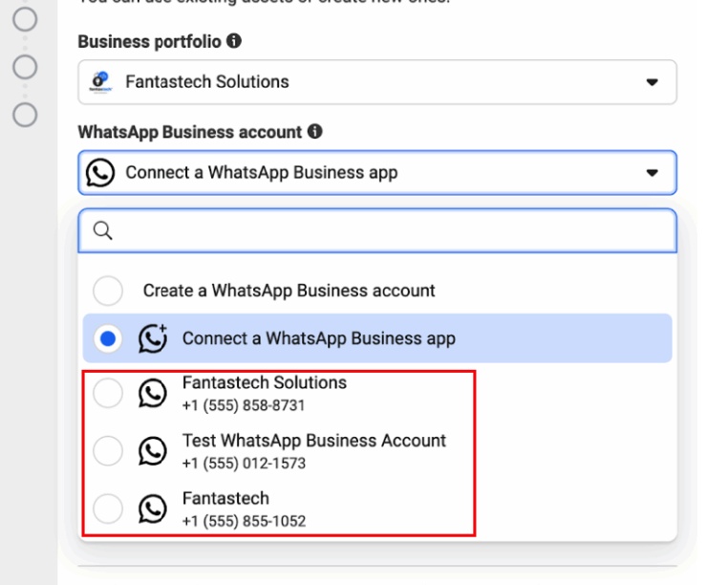Choose the Test WhatsApp Business Account name
Viewport: 728px width, 585px height.
[314, 441]
